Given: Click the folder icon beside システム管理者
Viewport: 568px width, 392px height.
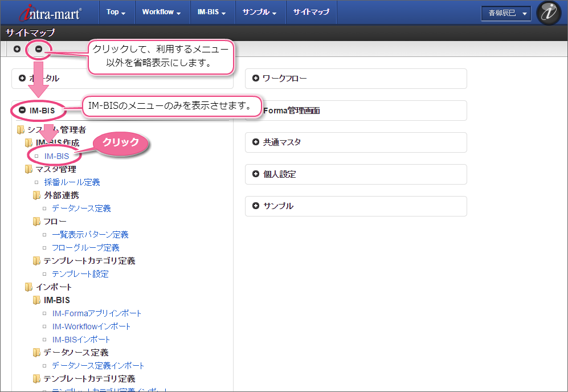Looking at the screenshot, I should 21,130.
